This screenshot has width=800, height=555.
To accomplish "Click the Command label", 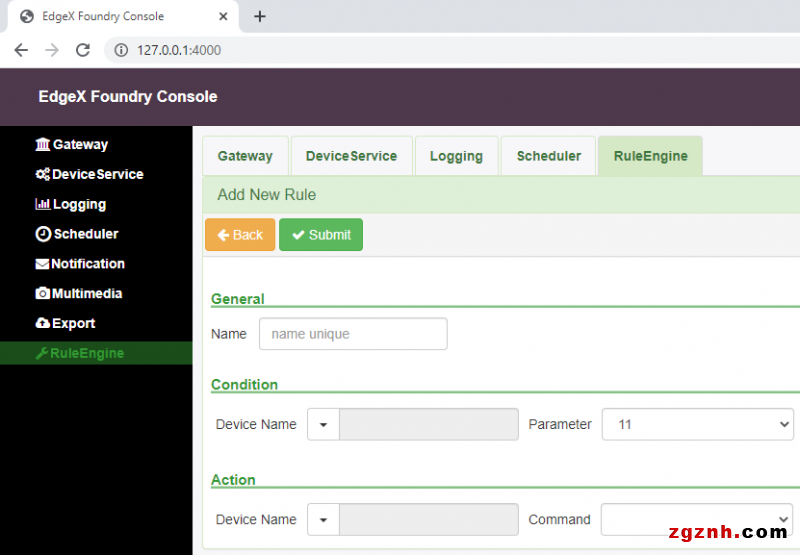I will [x=559, y=519].
